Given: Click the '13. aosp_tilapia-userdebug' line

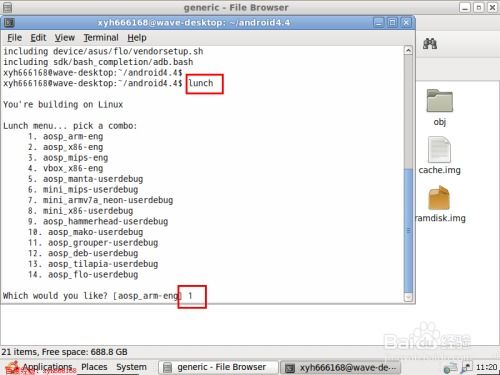Looking at the screenshot, I should click(x=93, y=264).
